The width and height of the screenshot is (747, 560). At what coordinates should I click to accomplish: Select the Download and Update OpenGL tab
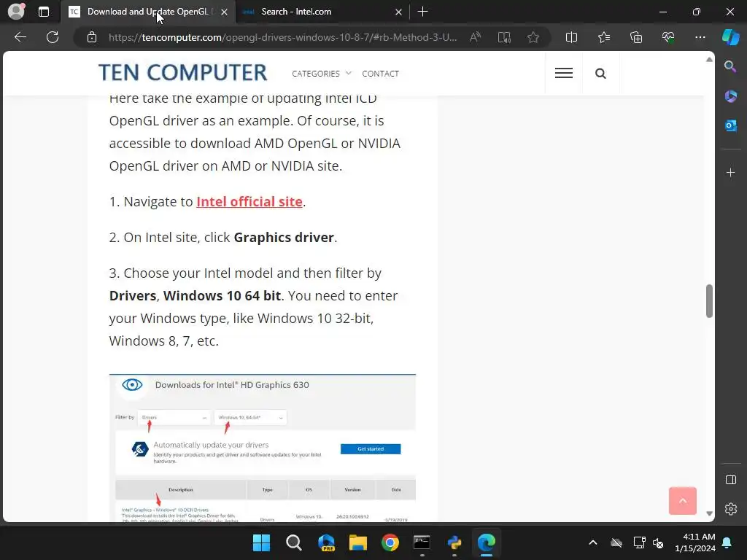click(148, 12)
